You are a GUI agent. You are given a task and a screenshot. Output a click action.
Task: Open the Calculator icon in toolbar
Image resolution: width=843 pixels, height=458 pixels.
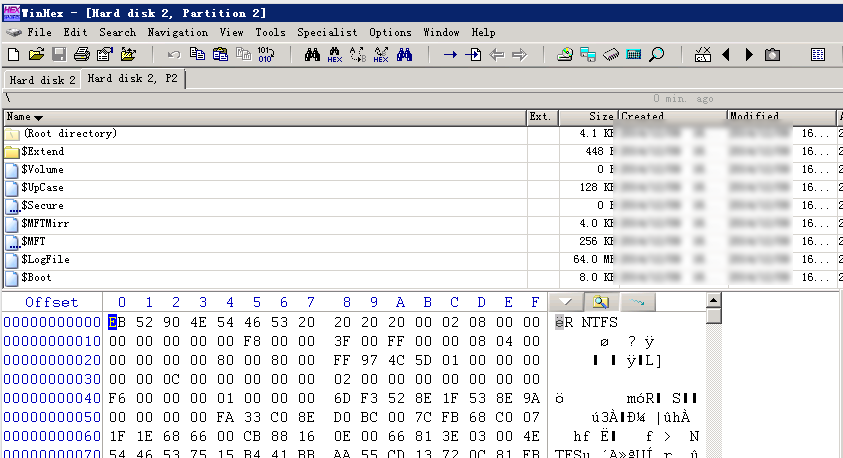pyautogui.click(x=633, y=54)
